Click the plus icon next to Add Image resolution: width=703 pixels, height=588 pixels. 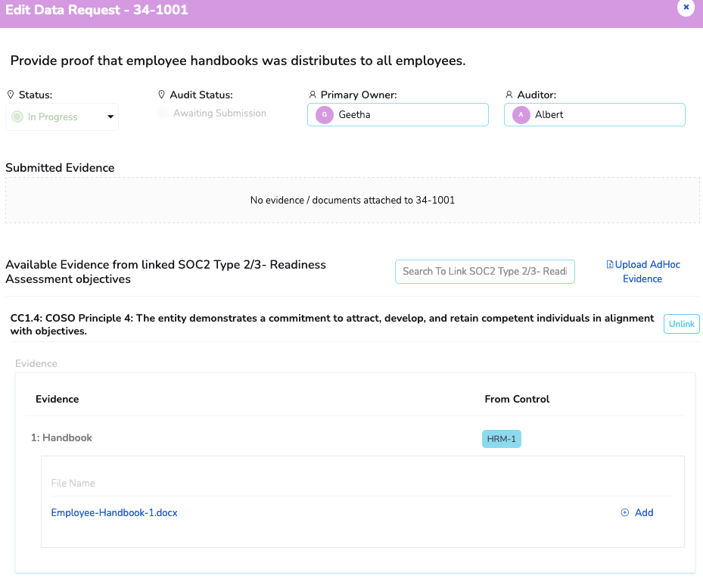pos(625,512)
